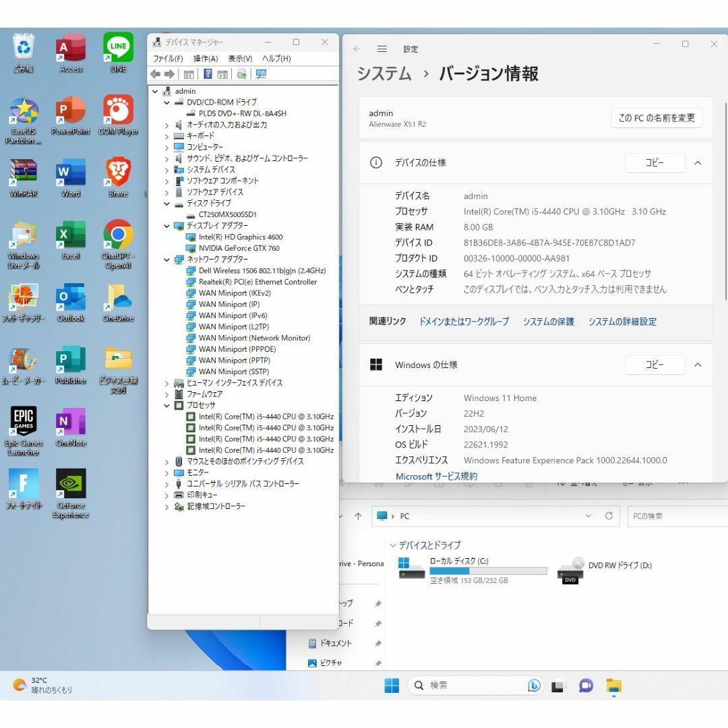This screenshot has width=728, height=728.
Task: Open the Access desktop shortcut
Action: pos(71,53)
